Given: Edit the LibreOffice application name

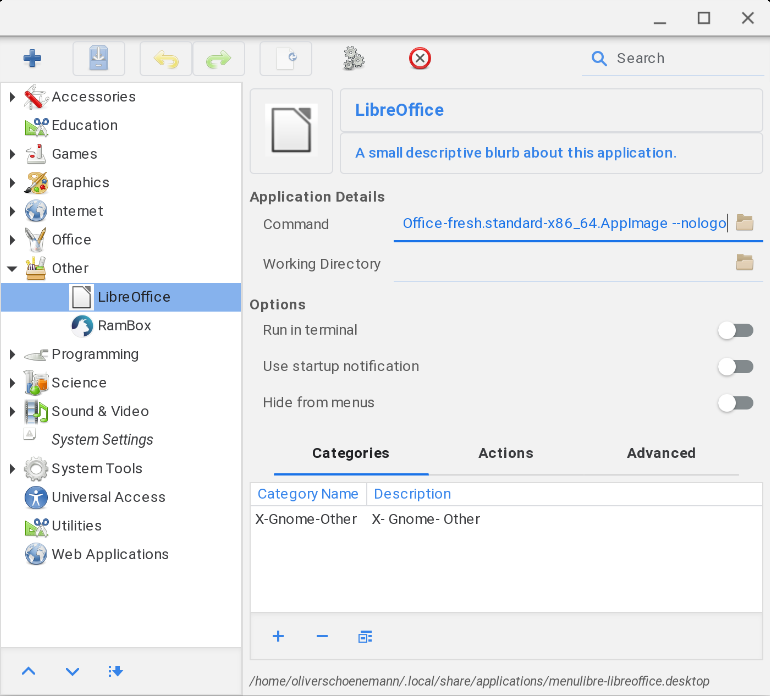Looking at the screenshot, I should 551,110.
